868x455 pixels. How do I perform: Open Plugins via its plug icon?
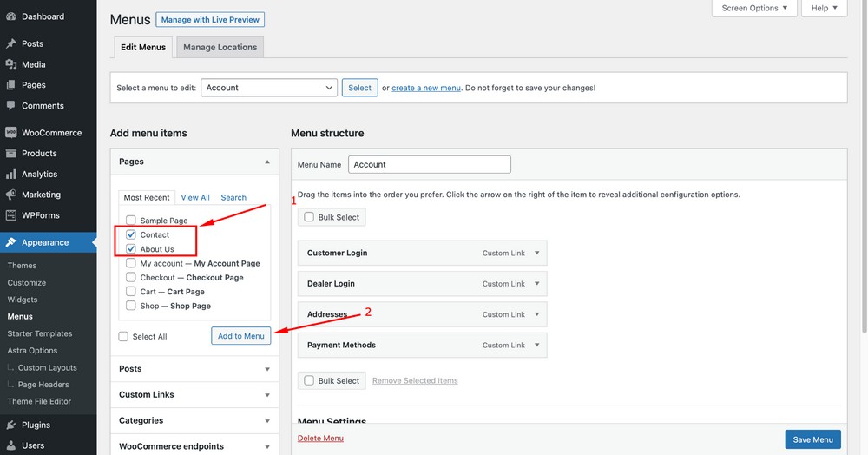(10, 425)
